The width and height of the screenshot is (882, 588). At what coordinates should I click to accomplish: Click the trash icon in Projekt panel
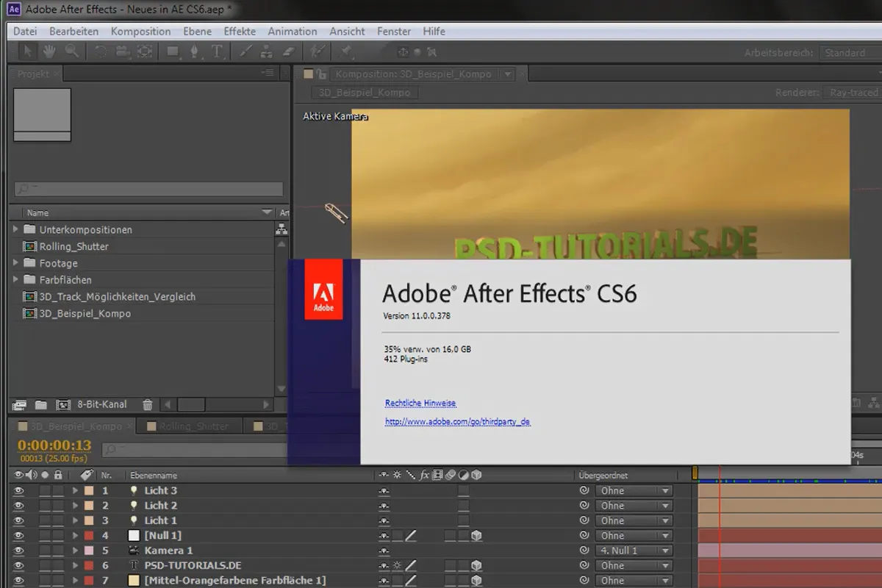pyautogui.click(x=147, y=404)
